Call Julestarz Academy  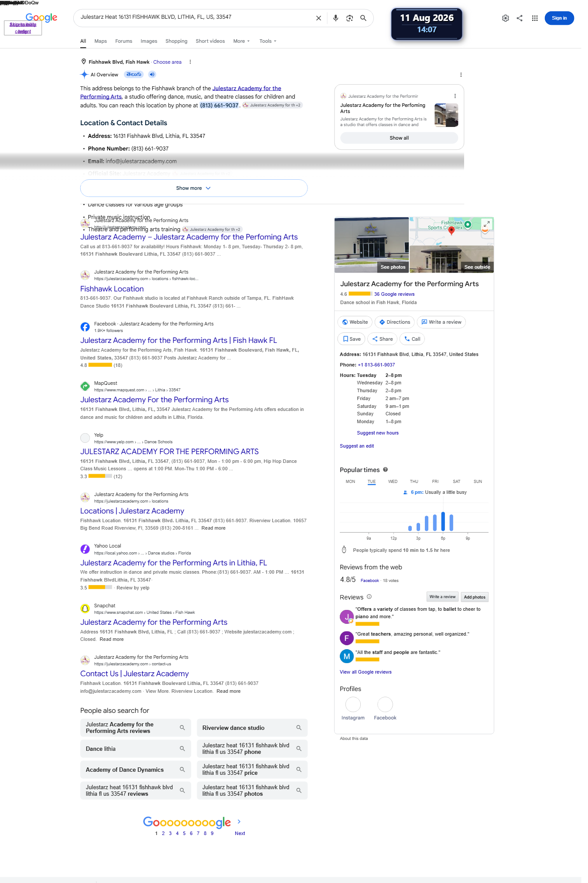tap(412, 339)
